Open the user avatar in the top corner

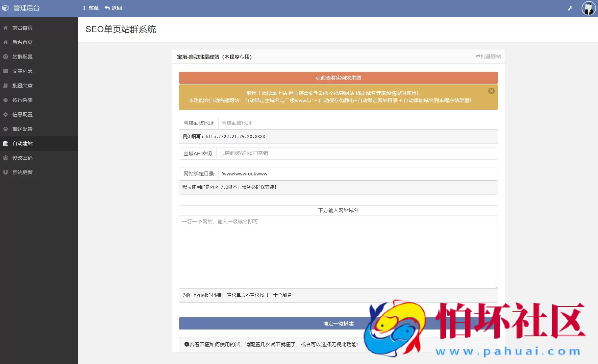tap(588, 8)
